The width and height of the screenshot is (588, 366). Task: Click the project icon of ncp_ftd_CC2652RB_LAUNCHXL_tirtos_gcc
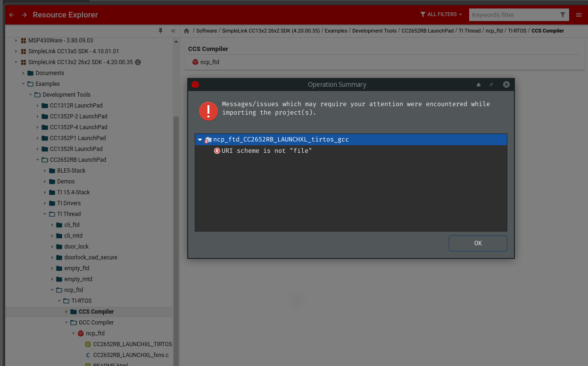pos(208,140)
